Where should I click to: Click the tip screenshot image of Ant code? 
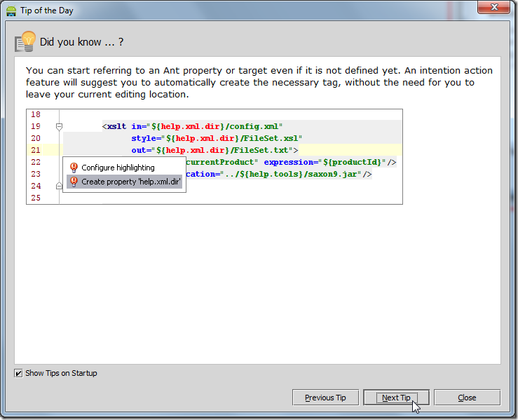coord(214,156)
